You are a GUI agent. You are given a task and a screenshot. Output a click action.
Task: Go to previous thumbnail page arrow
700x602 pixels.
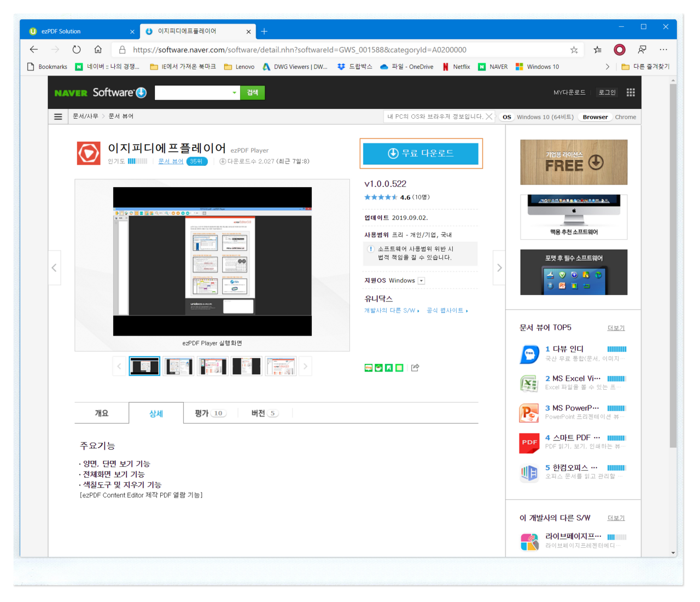click(x=119, y=366)
